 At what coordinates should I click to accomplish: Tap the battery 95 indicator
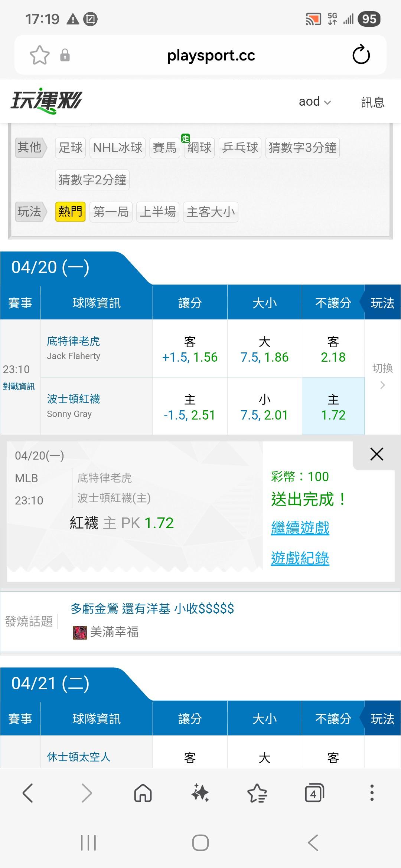[369, 19]
